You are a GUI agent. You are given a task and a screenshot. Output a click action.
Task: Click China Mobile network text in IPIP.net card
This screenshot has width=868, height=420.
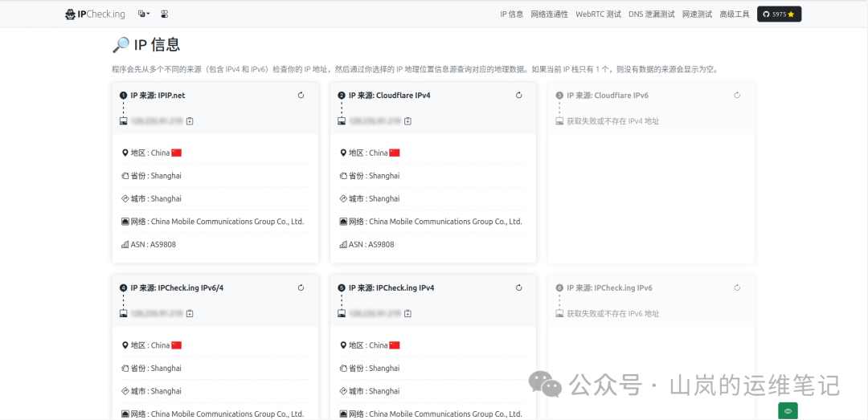[x=227, y=222]
